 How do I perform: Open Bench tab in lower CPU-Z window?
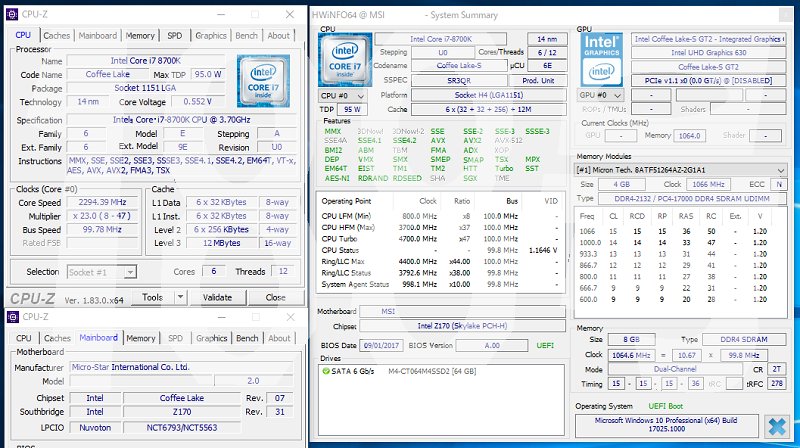(247, 338)
